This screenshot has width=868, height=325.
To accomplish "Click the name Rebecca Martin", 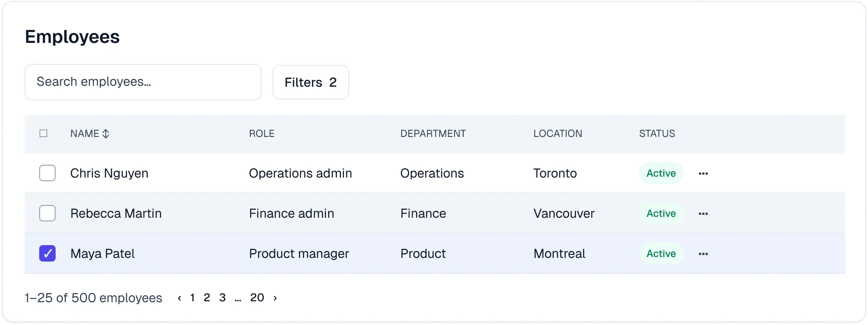I will click(116, 214).
